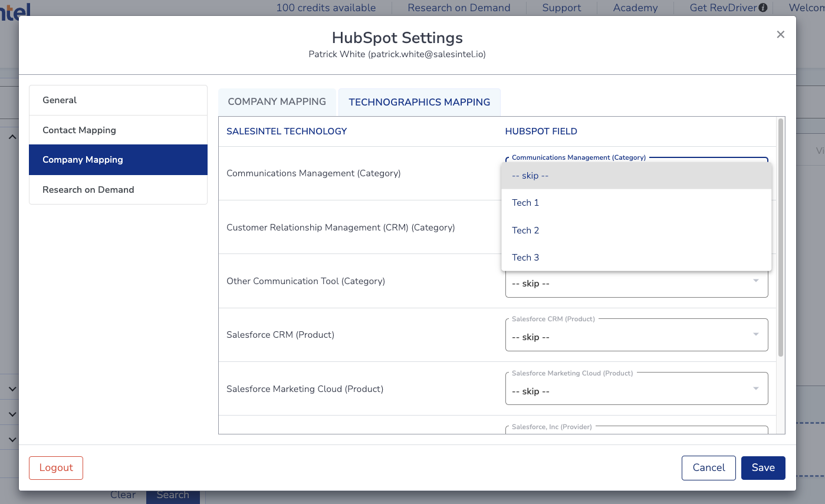
Task: Open the General settings section
Action: click(x=118, y=100)
